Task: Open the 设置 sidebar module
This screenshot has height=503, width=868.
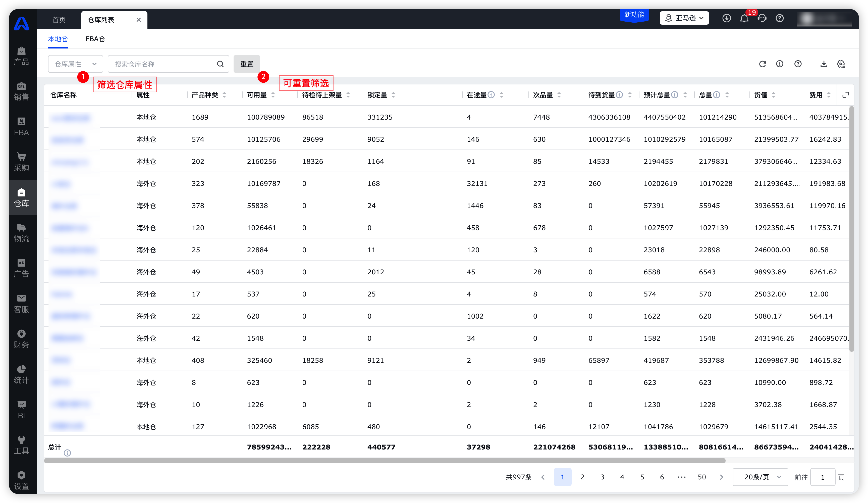Action: 21,481
